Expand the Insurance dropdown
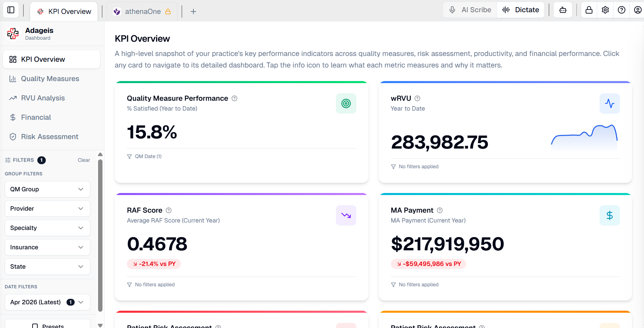Image resolution: width=644 pixels, height=328 pixels. click(x=48, y=247)
